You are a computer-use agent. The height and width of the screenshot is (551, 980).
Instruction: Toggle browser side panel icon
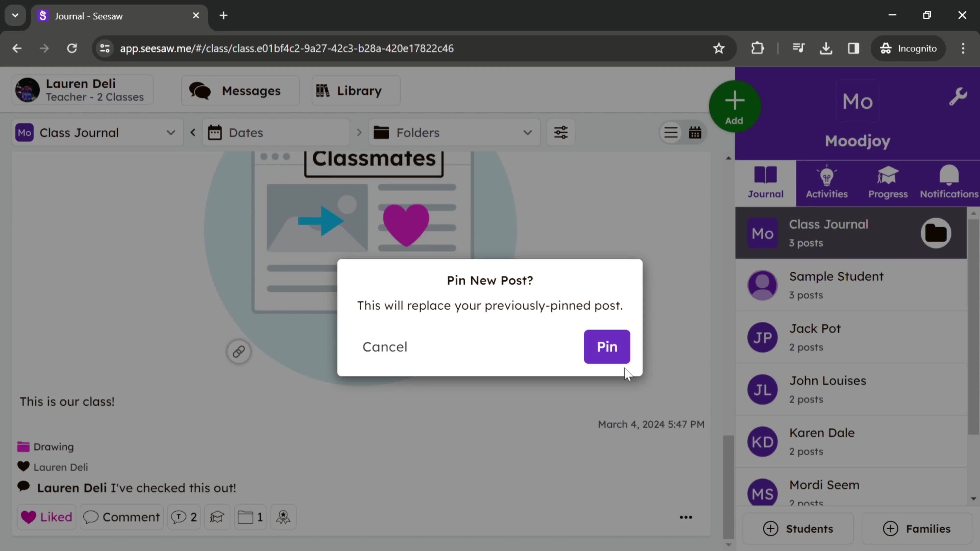click(853, 48)
